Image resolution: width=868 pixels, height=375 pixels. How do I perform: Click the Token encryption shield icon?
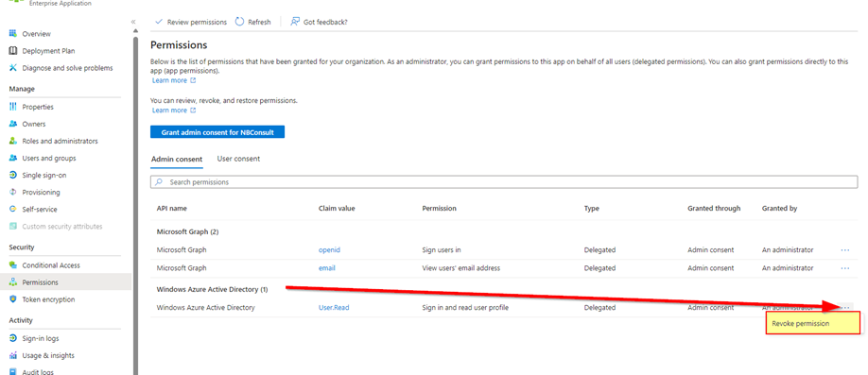coord(13,299)
